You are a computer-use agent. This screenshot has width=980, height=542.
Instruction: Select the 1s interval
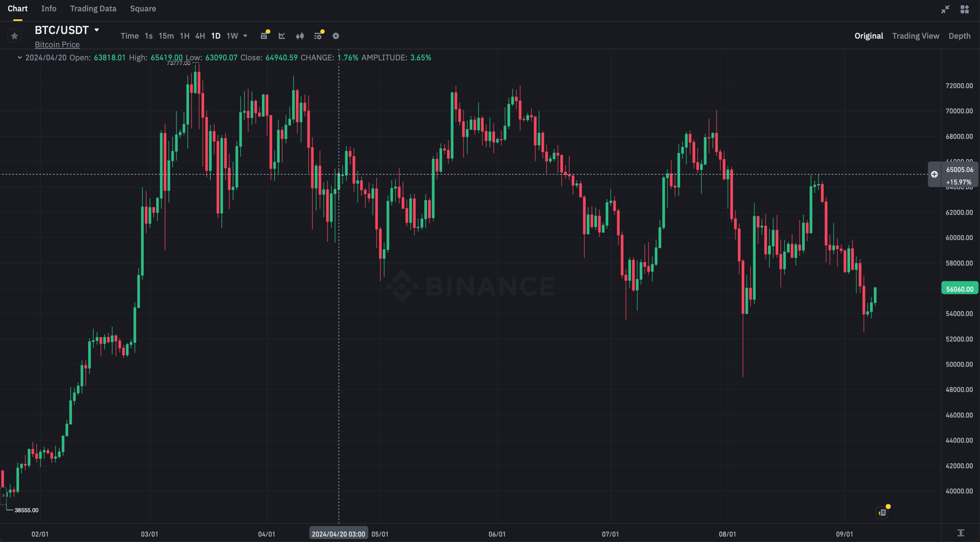pyautogui.click(x=149, y=36)
